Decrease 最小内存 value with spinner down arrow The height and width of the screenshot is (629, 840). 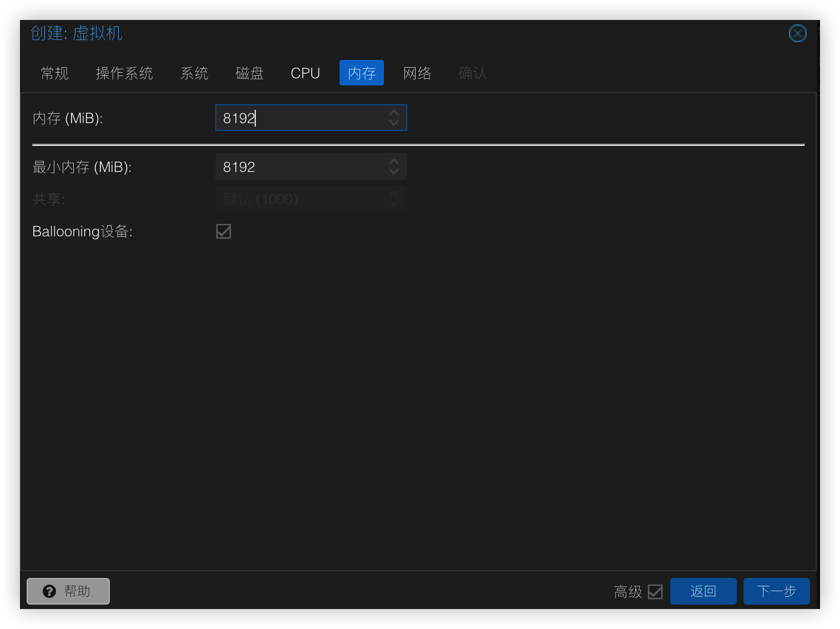[393, 171]
